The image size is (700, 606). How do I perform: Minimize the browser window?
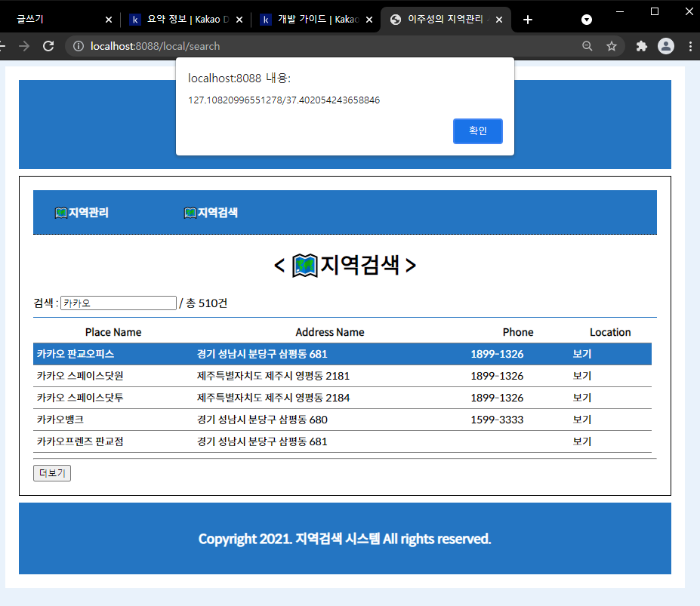click(x=620, y=11)
